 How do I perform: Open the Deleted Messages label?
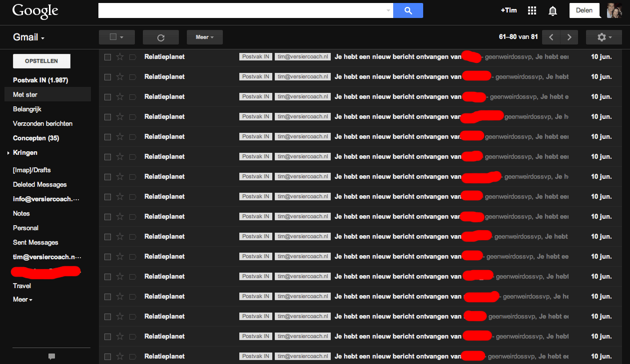(x=40, y=184)
